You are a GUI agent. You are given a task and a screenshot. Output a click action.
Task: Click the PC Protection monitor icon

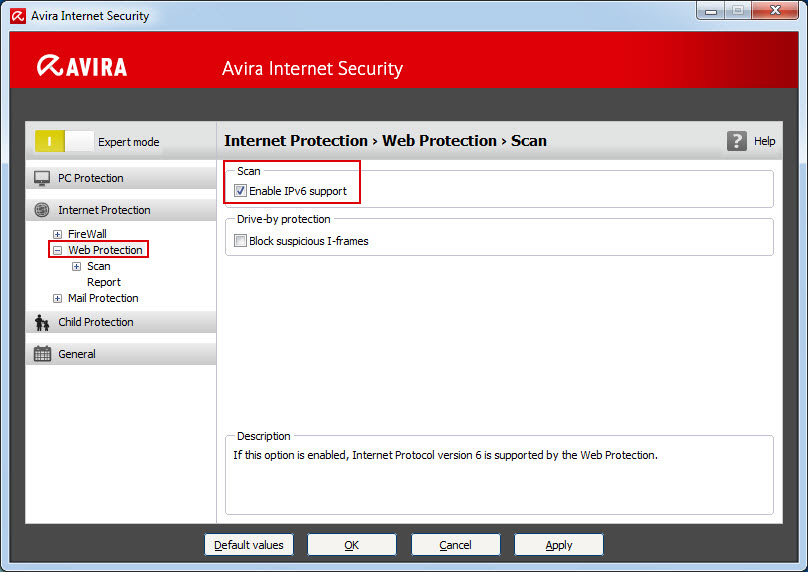(x=42, y=178)
